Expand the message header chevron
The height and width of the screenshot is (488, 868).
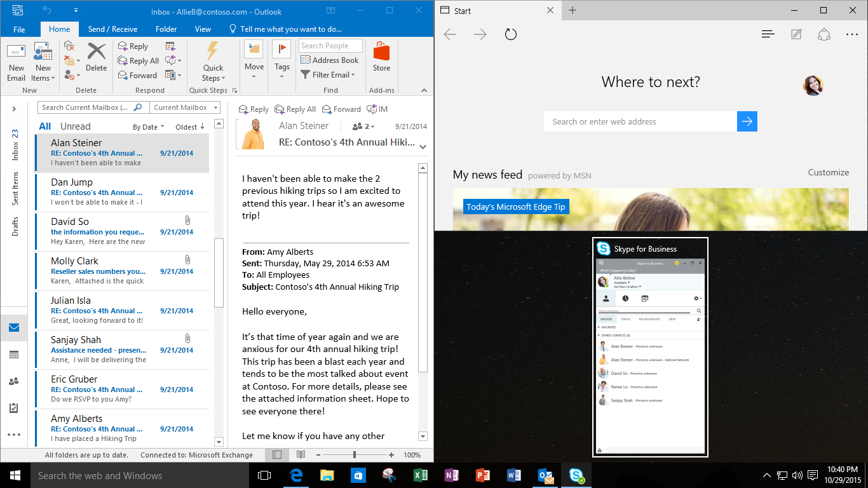(x=423, y=147)
